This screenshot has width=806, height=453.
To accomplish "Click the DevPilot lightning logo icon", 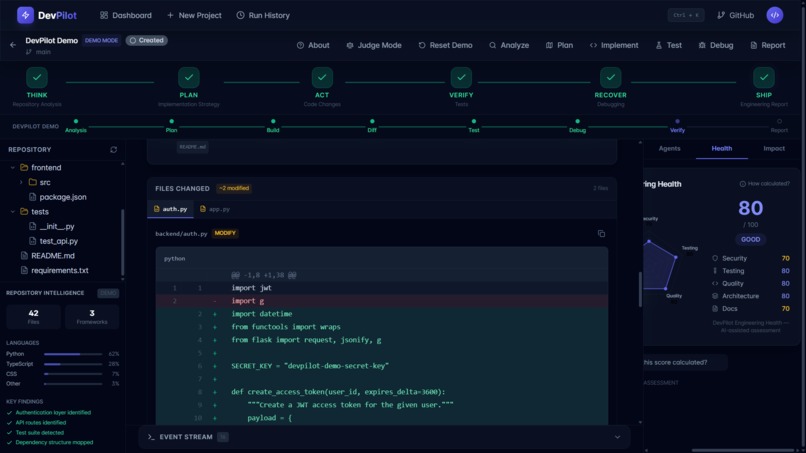I will tap(25, 15).
